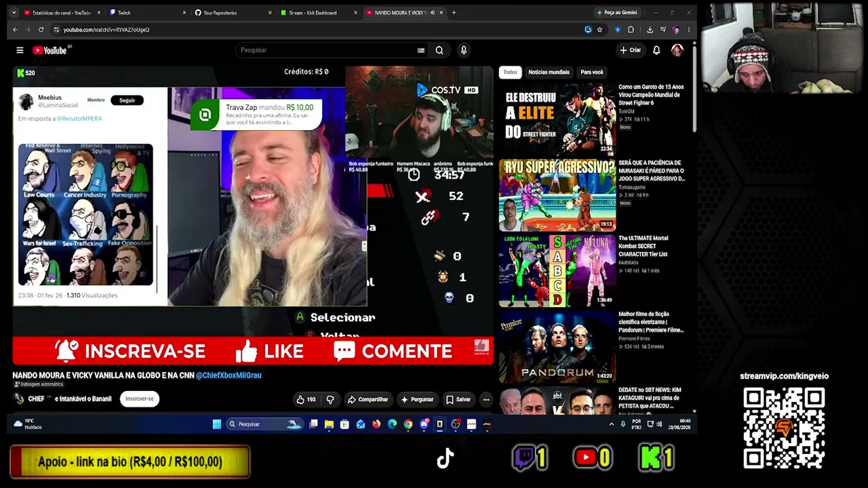Go to the YouTube home logo
Viewport: 868px width, 488px height.
(x=50, y=50)
